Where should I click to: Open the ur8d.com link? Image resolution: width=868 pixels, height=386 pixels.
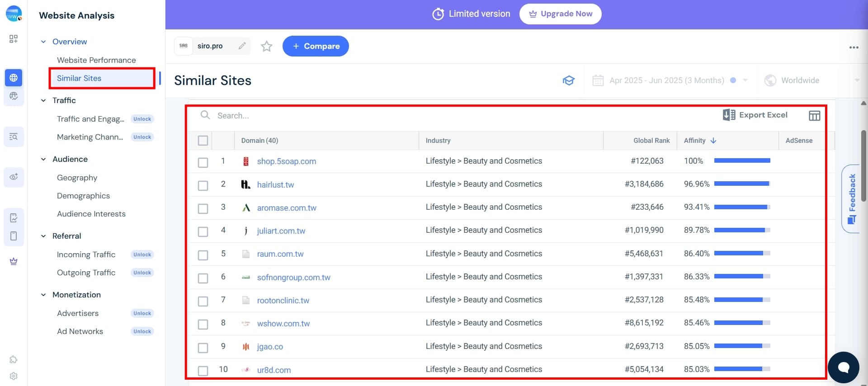pos(274,370)
